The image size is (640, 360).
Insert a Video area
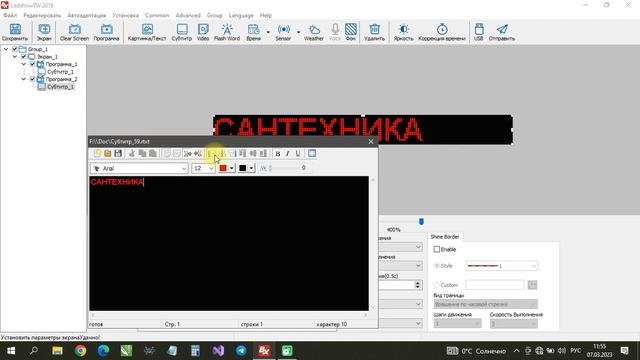(203, 32)
